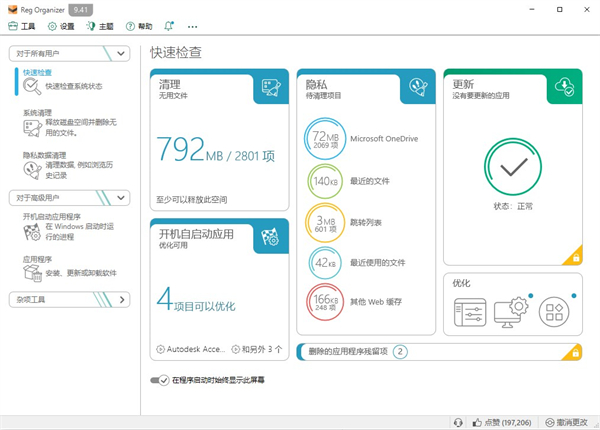Click 撤消更改 in the status bar
Viewport: 600px width, 430px height.
pos(570,422)
